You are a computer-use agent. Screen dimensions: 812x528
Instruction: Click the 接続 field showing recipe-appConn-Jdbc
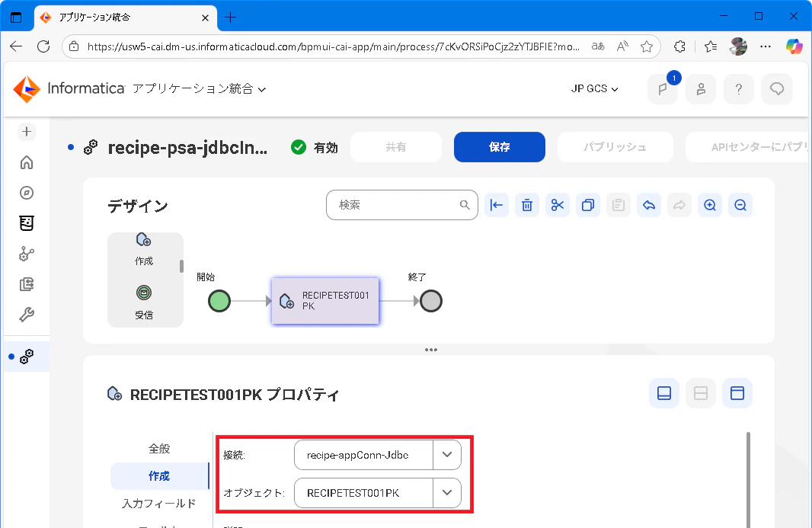coord(363,455)
